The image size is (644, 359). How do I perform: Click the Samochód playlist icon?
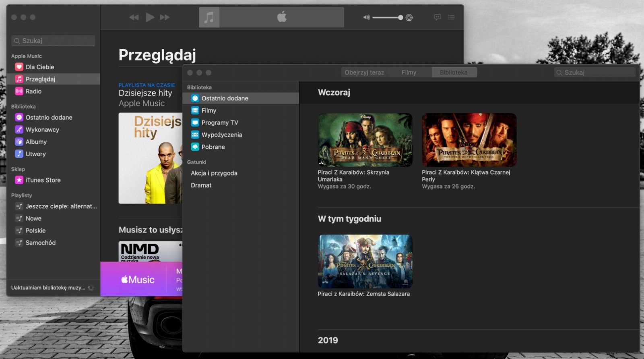[x=19, y=243]
